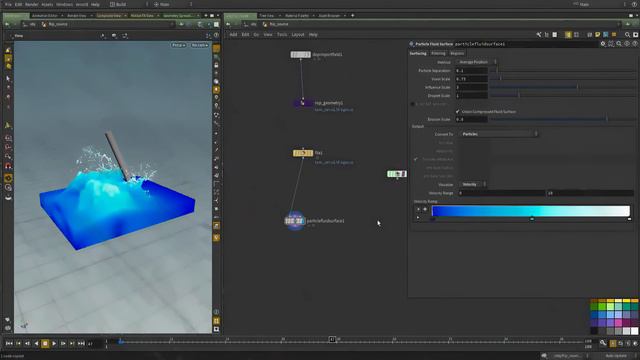This screenshot has height=360, width=640.
Task: Select the particlefluidsurface1 node
Action: 295,221
